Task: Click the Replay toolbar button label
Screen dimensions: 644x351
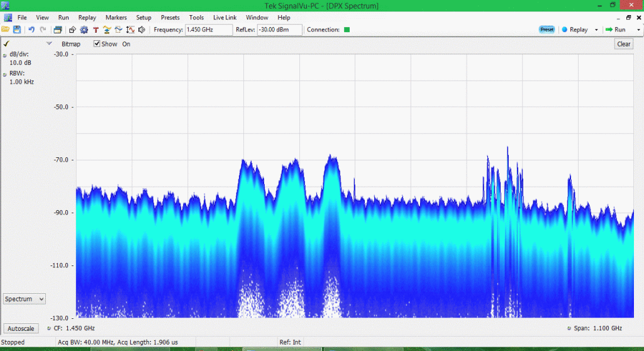Action: pyautogui.click(x=579, y=30)
